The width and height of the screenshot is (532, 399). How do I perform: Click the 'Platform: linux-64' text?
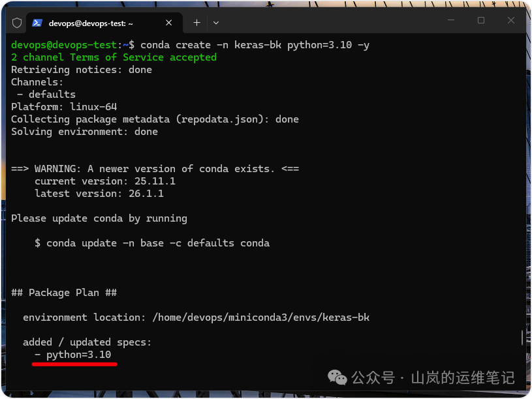click(63, 106)
